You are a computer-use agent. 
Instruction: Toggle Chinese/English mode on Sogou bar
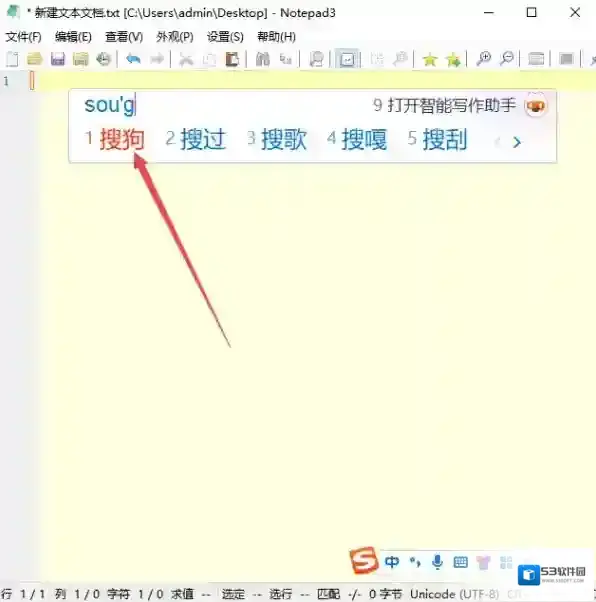tap(391, 562)
